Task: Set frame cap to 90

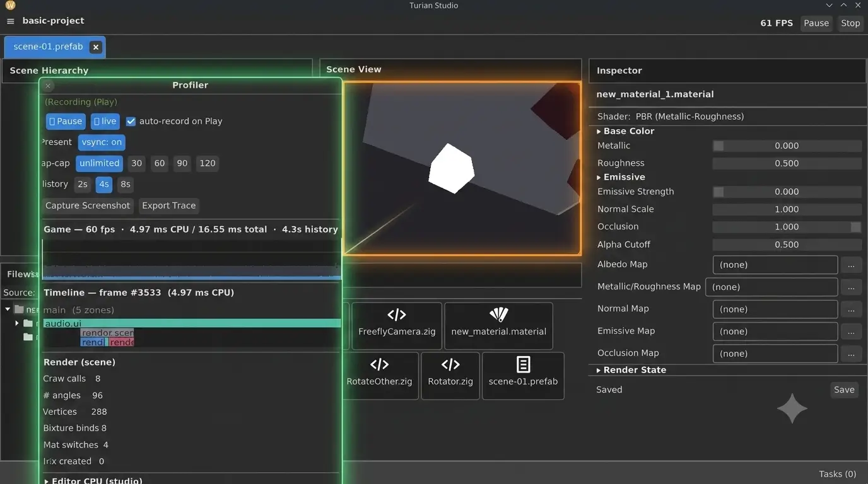Action: click(182, 163)
